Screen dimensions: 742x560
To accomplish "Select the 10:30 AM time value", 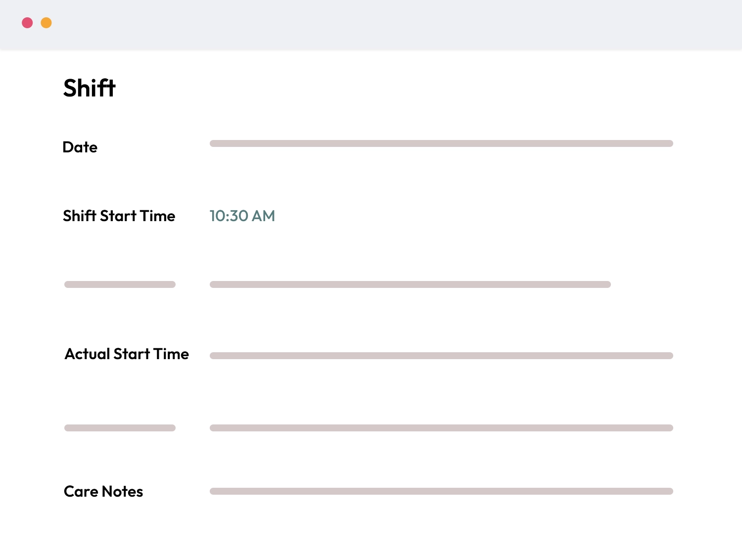I will pyautogui.click(x=242, y=216).
